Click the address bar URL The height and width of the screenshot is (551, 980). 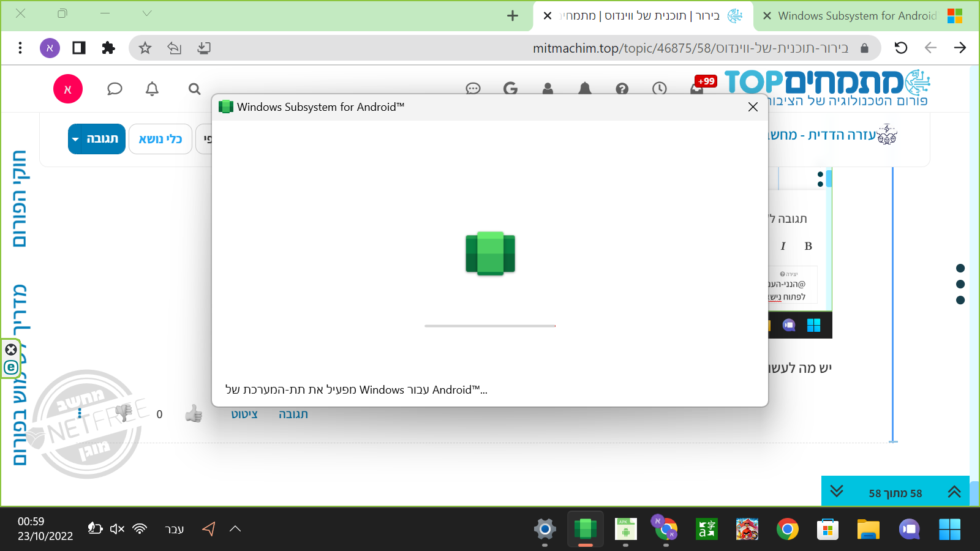pos(691,48)
